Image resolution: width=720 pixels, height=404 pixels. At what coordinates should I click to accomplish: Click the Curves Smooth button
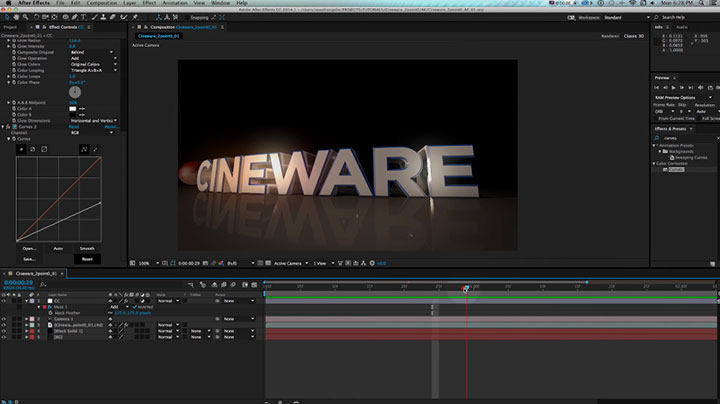coord(87,248)
